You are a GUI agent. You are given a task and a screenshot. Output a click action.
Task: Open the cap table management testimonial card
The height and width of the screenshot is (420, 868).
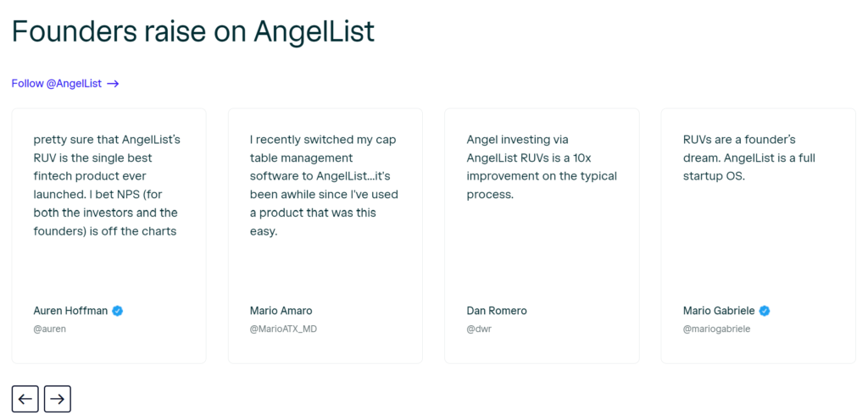pos(325,236)
